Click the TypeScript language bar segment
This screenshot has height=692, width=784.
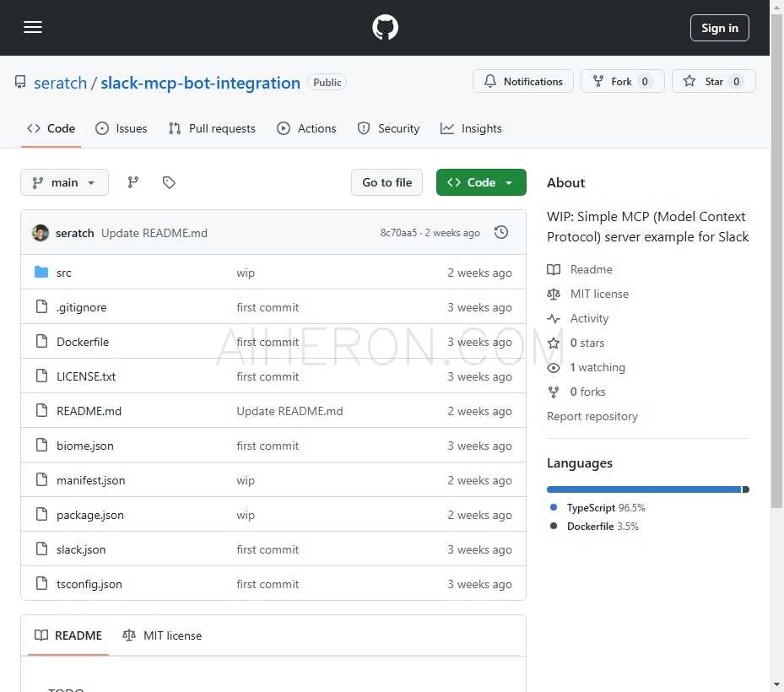pyautogui.click(x=644, y=489)
